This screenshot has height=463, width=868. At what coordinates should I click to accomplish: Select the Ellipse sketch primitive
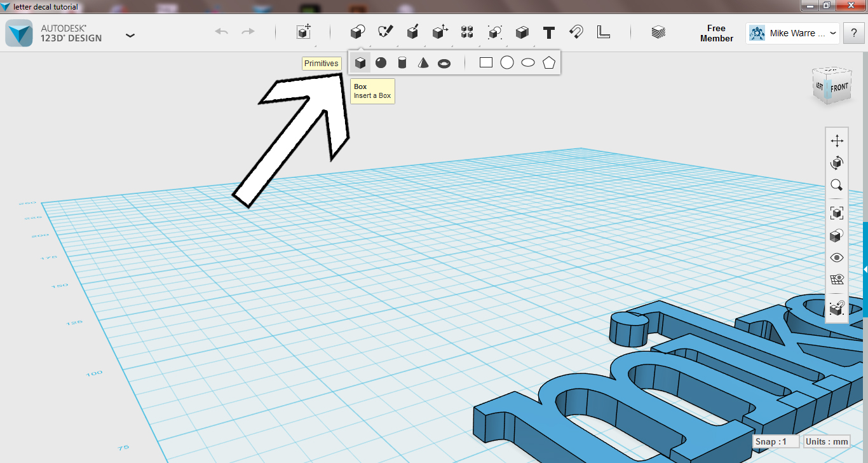click(x=528, y=62)
